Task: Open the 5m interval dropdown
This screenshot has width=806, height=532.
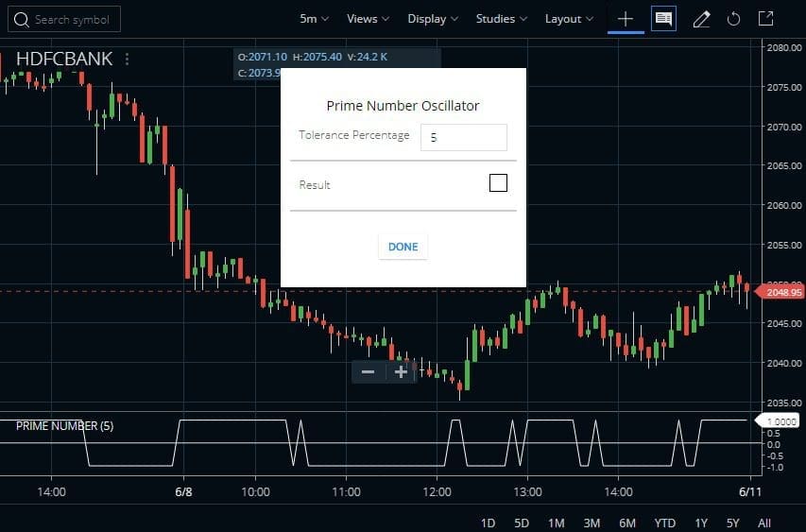Action: coord(314,19)
